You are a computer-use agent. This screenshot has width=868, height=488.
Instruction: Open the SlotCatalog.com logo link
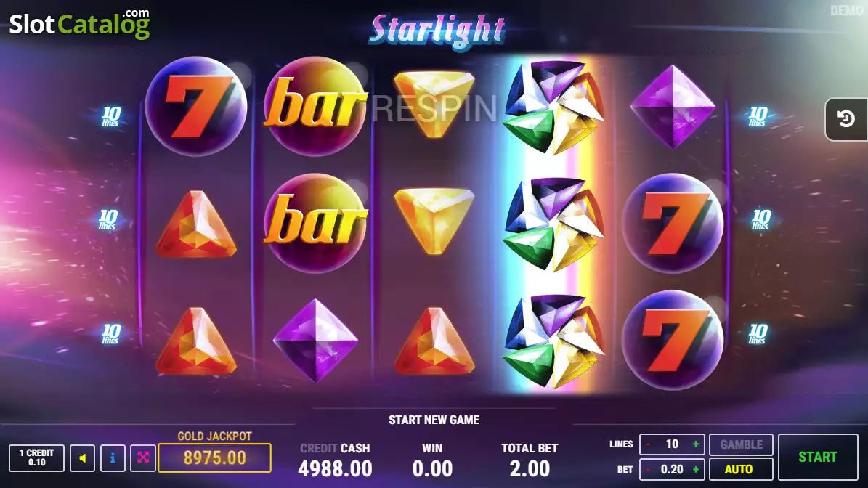[x=80, y=24]
